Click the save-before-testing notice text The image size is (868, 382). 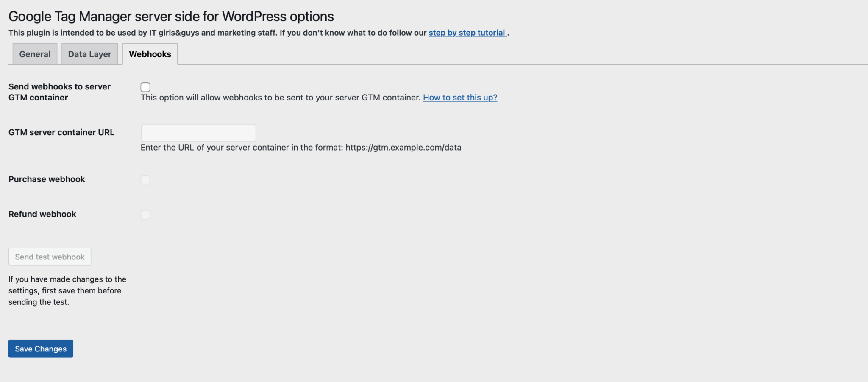pyautogui.click(x=67, y=290)
